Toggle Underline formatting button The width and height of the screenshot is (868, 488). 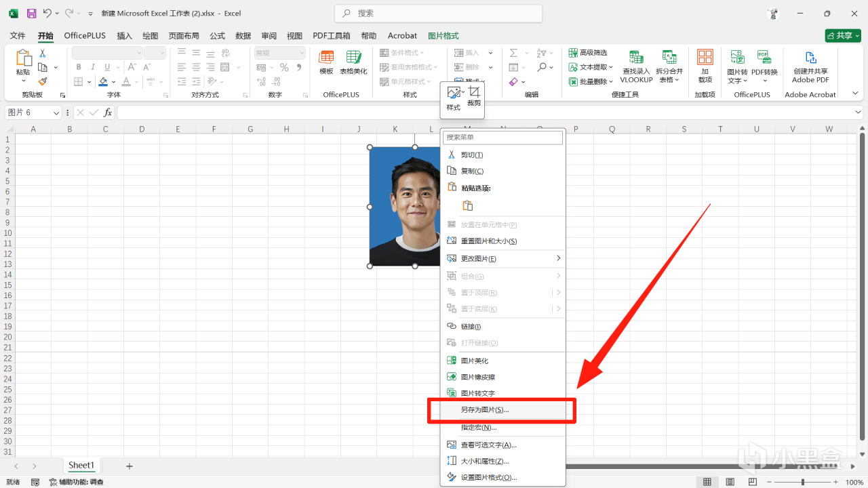click(106, 67)
